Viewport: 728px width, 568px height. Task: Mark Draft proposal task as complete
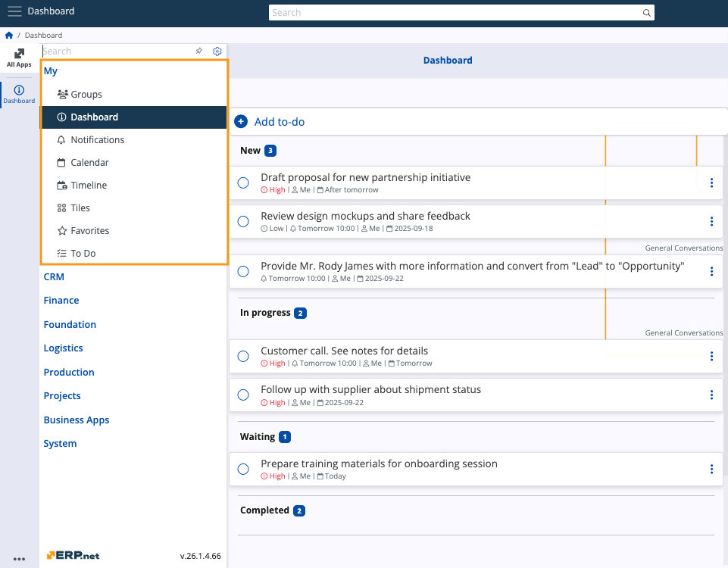[243, 183]
